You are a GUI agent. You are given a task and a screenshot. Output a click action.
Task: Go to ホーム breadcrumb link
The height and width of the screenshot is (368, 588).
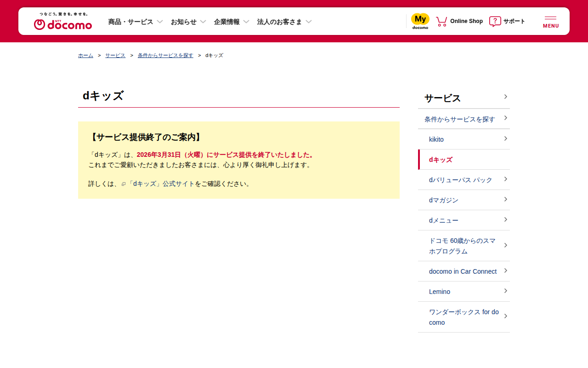pos(85,55)
